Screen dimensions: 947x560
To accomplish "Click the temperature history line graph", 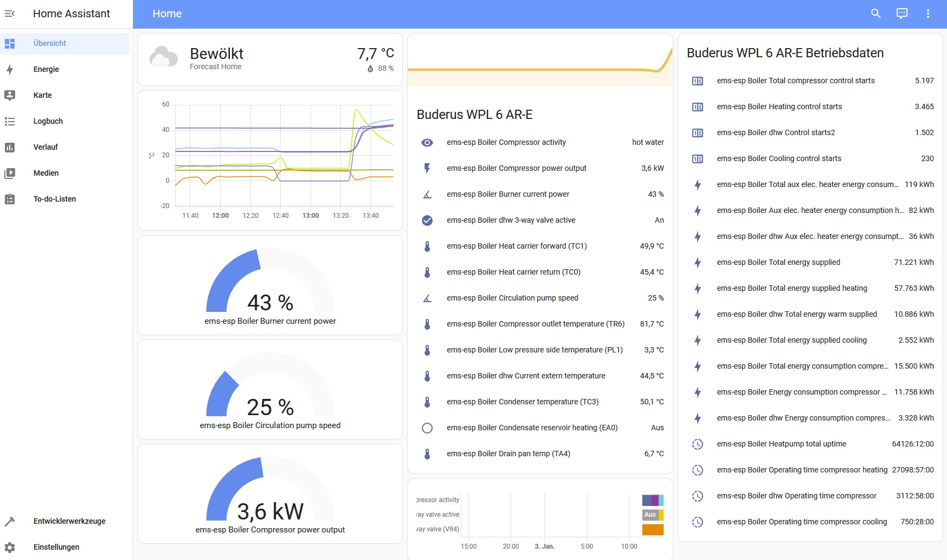I will [x=270, y=161].
